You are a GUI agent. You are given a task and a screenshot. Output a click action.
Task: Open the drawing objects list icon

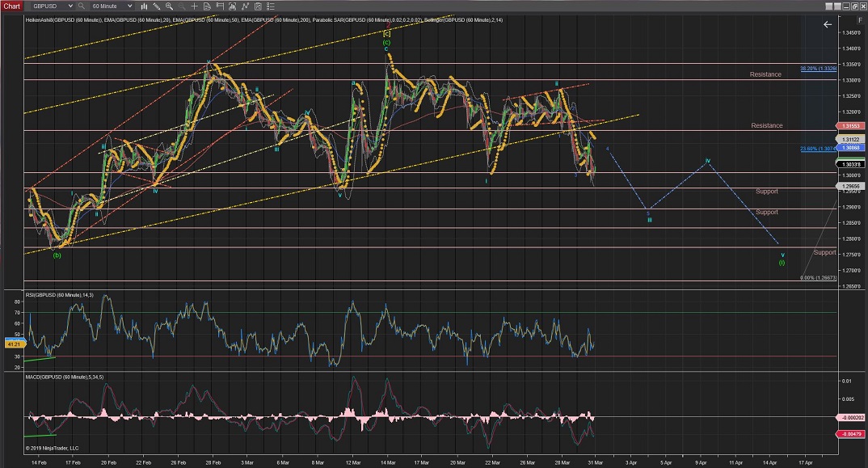point(258,6)
